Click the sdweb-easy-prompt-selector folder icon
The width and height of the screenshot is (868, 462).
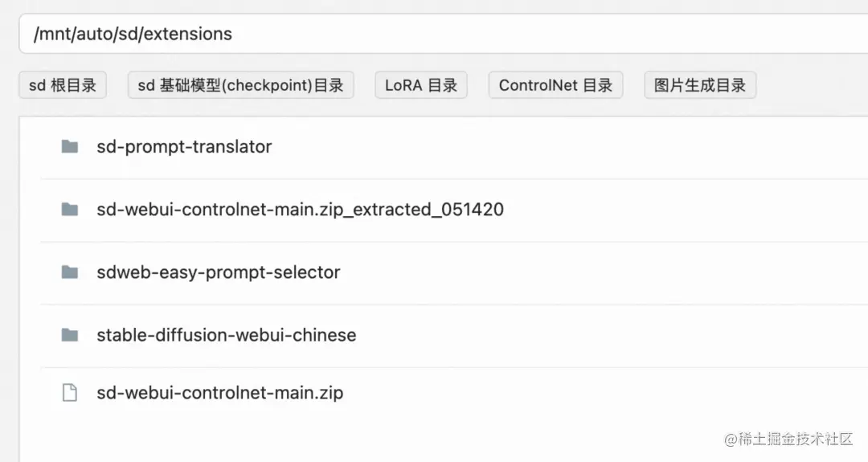(69, 272)
